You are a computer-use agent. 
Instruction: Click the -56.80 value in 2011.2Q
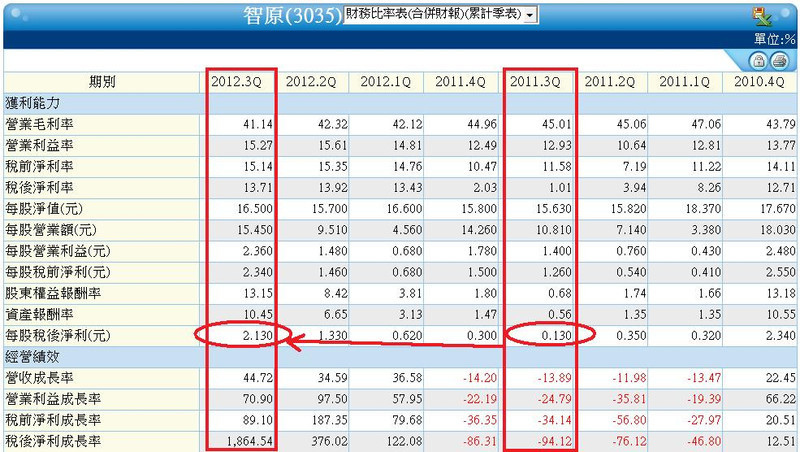630,420
